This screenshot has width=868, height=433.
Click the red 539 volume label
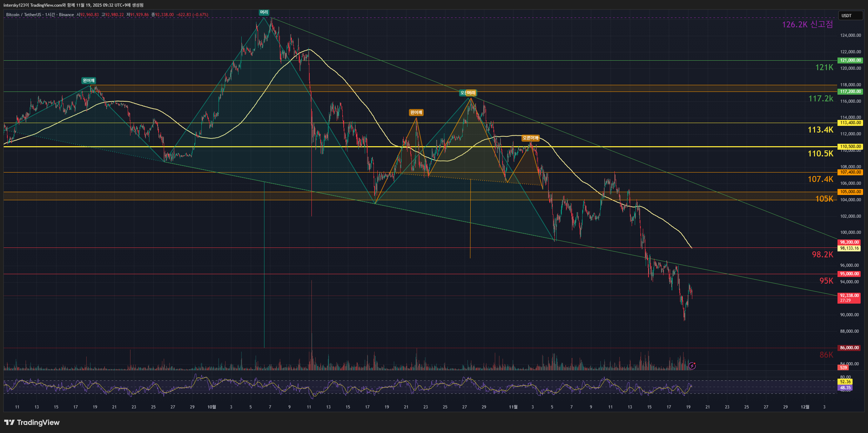click(x=843, y=368)
